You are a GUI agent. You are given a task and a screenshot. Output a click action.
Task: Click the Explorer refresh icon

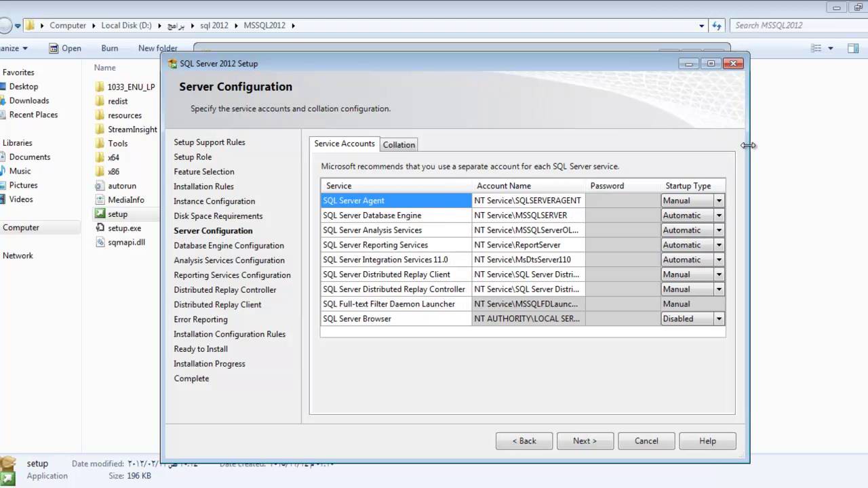coord(717,26)
